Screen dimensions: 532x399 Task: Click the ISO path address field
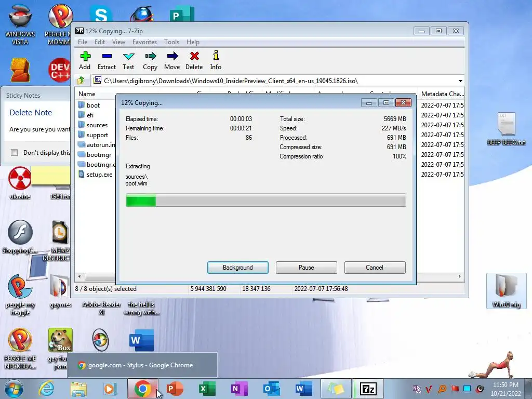[274, 81]
